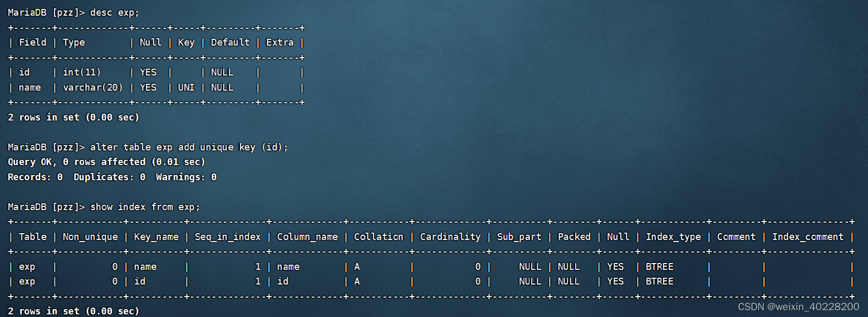Click 'Query OK, 0 rows affected (0.01 sec)' line
The image size is (868, 317).
tap(106, 162)
